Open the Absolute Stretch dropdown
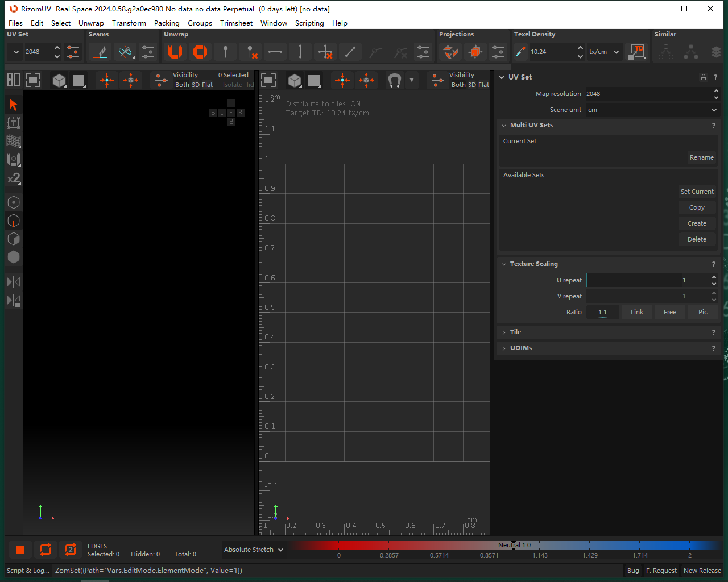The image size is (728, 582). click(253, 550)
